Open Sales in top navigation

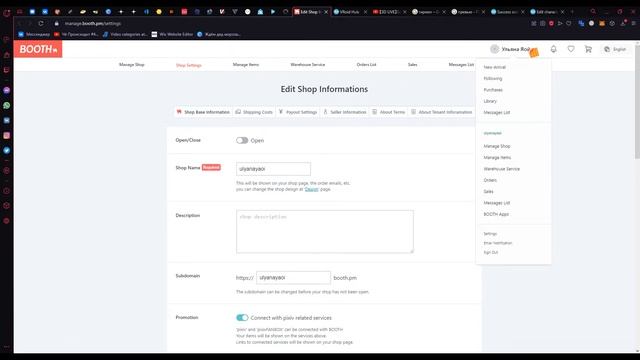pos(413,64)
